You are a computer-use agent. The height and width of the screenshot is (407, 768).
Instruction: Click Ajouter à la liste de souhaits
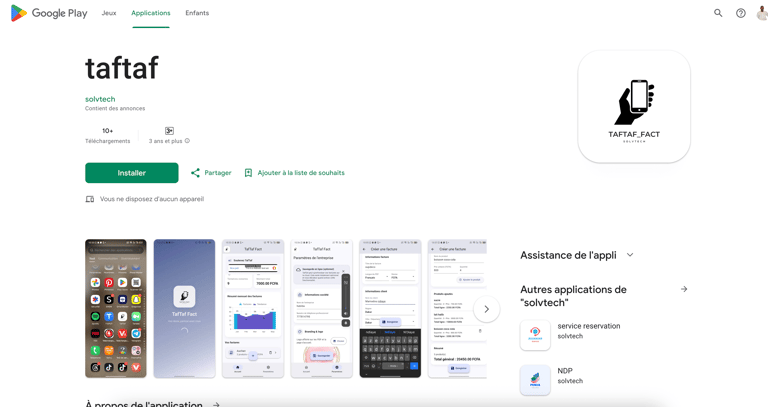(294, 173)
